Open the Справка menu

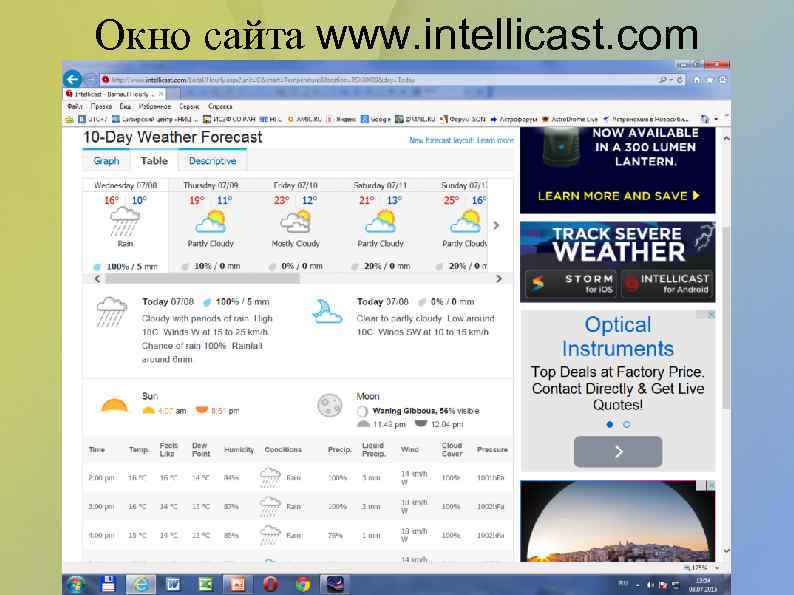coord(220,106)
